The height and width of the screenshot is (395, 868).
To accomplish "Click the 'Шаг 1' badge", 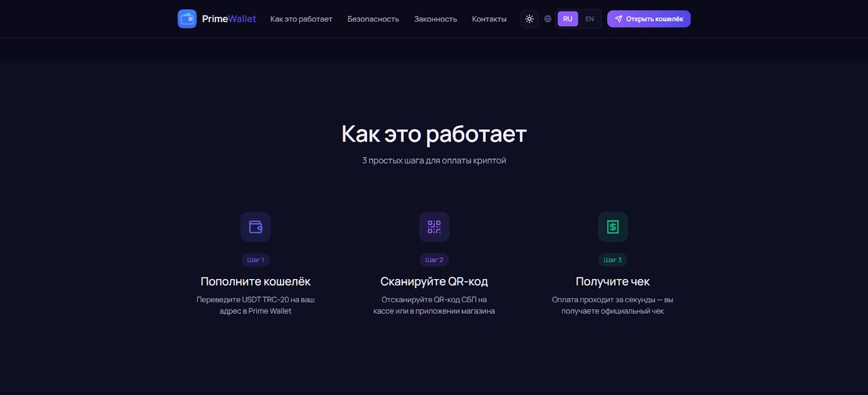I will (x=256, y=260).
